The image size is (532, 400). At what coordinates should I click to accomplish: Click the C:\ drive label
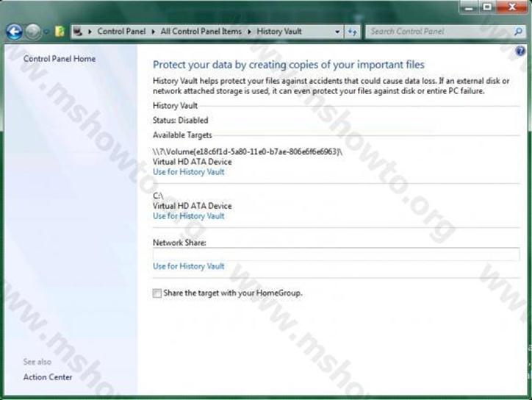pyautogui.click(x=158, y=196)
